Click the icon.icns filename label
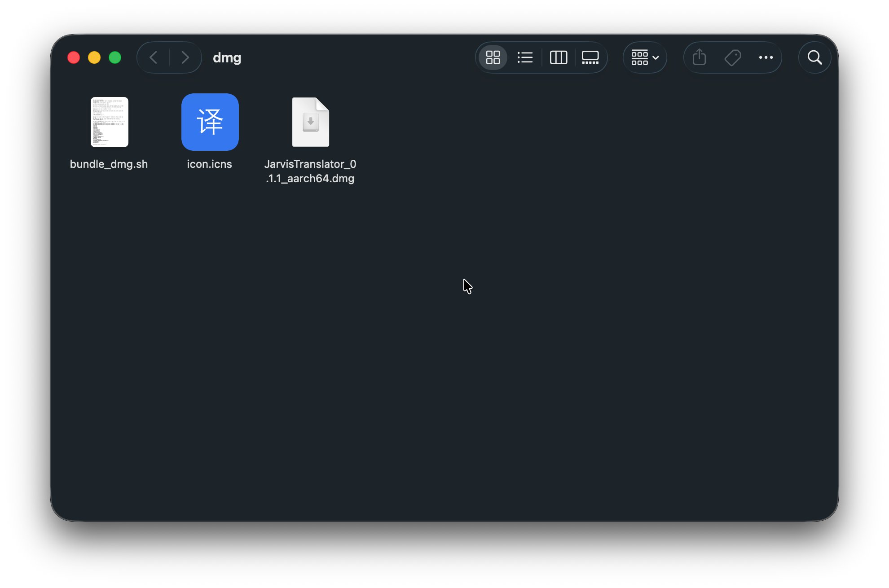 [209, 164]
